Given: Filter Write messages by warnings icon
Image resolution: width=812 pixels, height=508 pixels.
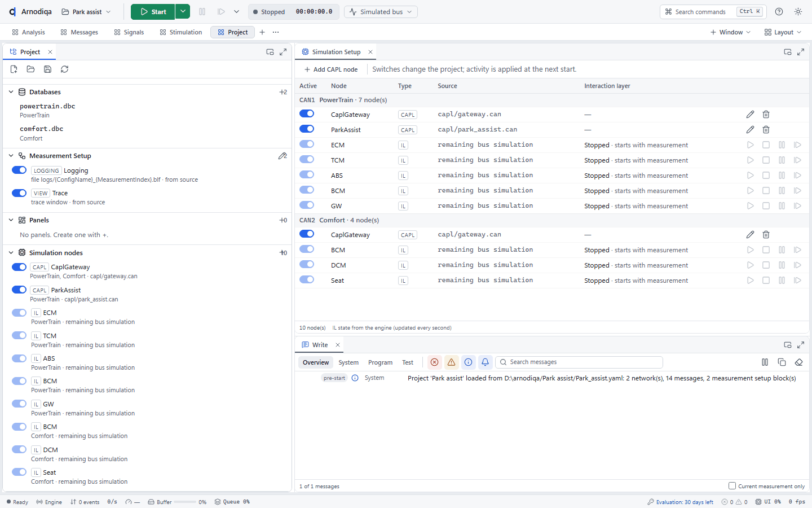Looking at the screenshot, I should point(451,362).
